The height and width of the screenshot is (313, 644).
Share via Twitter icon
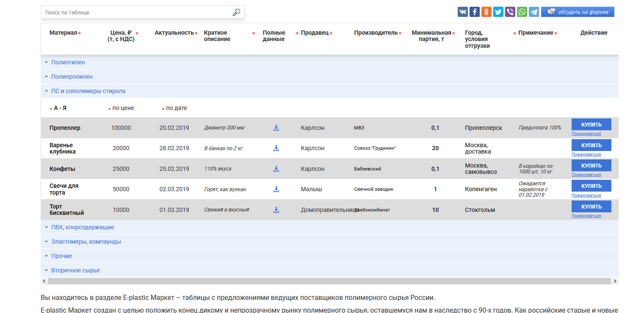click(498, 12)
